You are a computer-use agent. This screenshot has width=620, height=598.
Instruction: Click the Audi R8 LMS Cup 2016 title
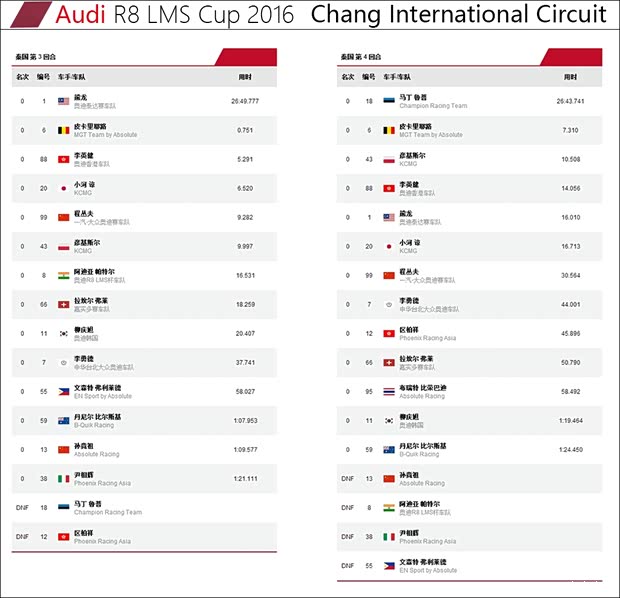tap(175, 15)
